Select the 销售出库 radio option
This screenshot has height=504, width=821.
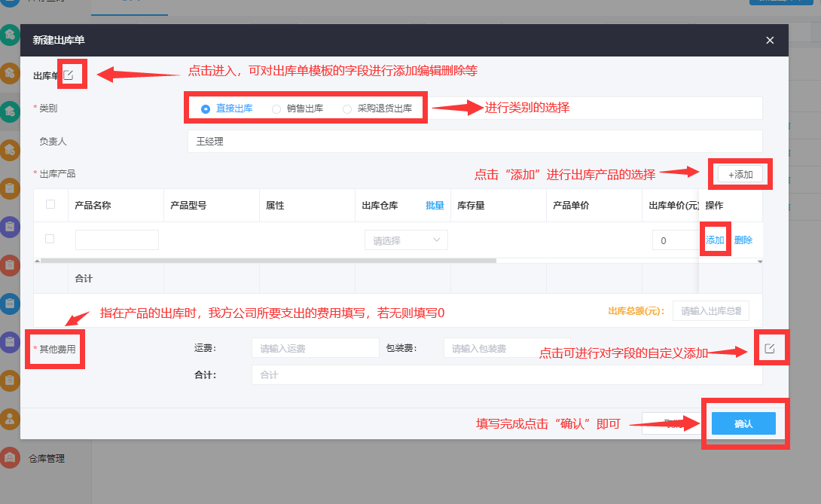276,109
